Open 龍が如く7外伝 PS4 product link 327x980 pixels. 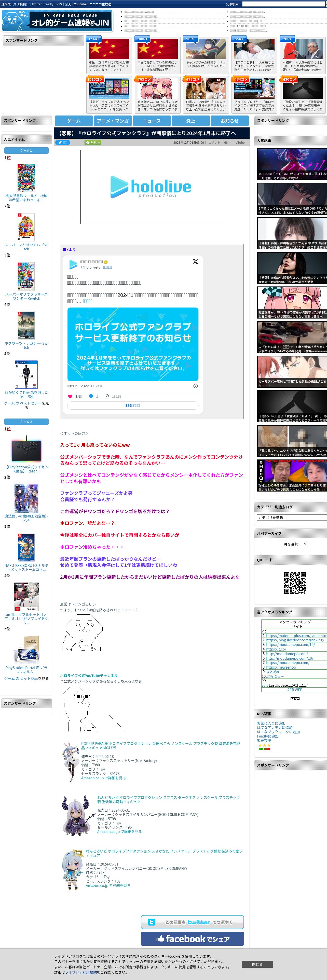point(26,394)
